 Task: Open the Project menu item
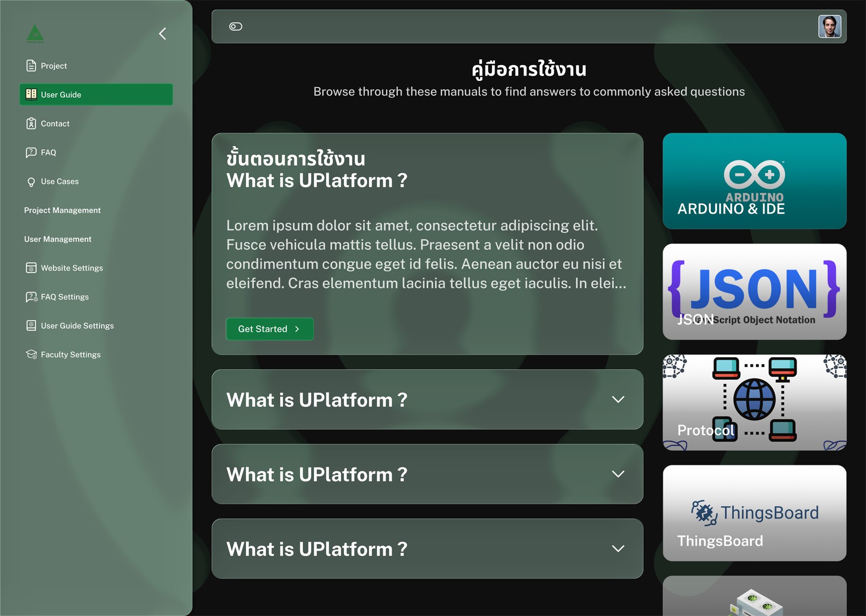click(96, 66)
